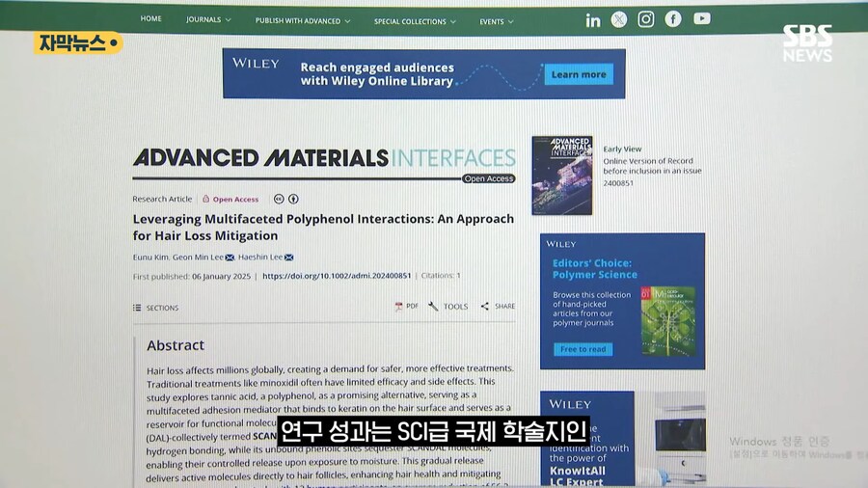This screenshot has width=868, height=488.
Task: Download the article PDF
Action: coord(406,307)
